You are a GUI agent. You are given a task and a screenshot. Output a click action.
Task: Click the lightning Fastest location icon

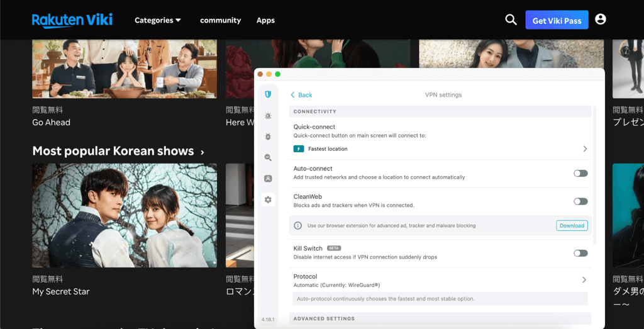click(299, 148)
